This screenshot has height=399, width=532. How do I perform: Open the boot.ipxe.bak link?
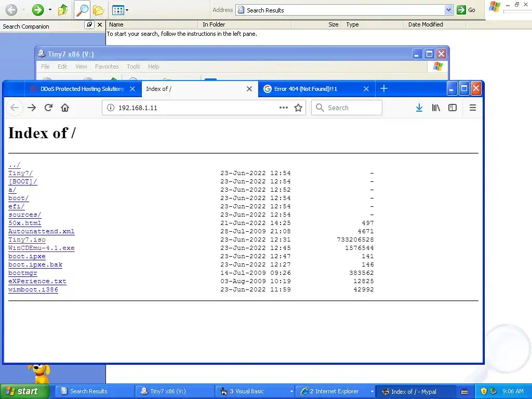pyautogui.click(x=35, y=264)
